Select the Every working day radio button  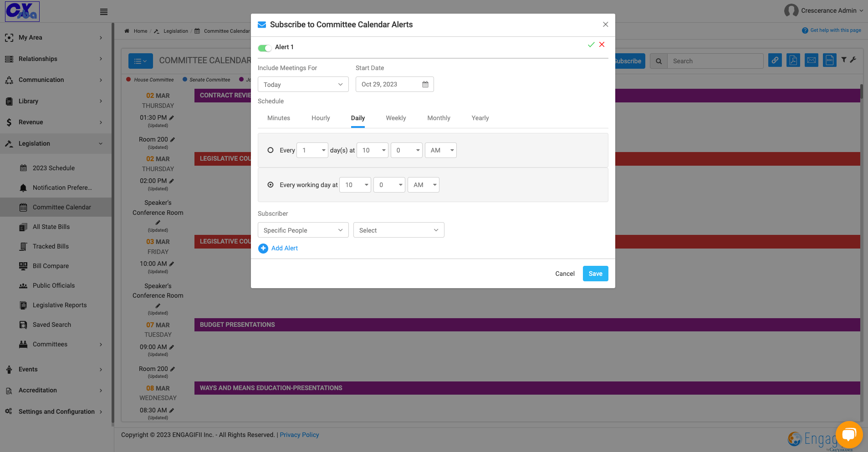[x=271, y=185]
